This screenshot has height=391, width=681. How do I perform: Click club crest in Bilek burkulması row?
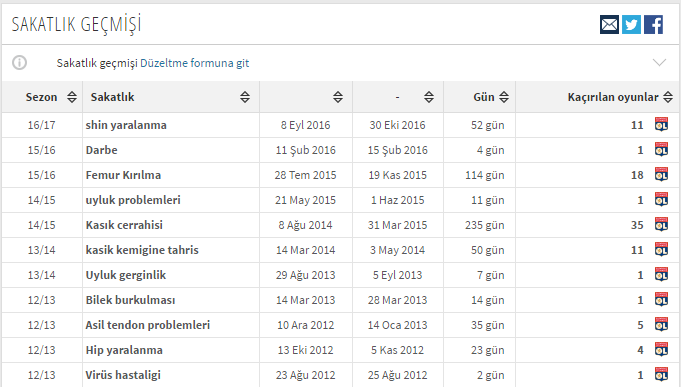click(661, 300)
